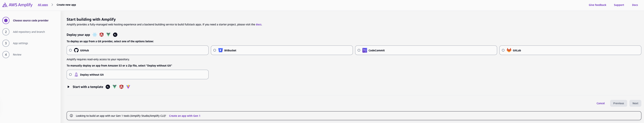Screen dimensions: 644x123
Task: Click Create an app with Gen 1
Action: click(185, 115)
